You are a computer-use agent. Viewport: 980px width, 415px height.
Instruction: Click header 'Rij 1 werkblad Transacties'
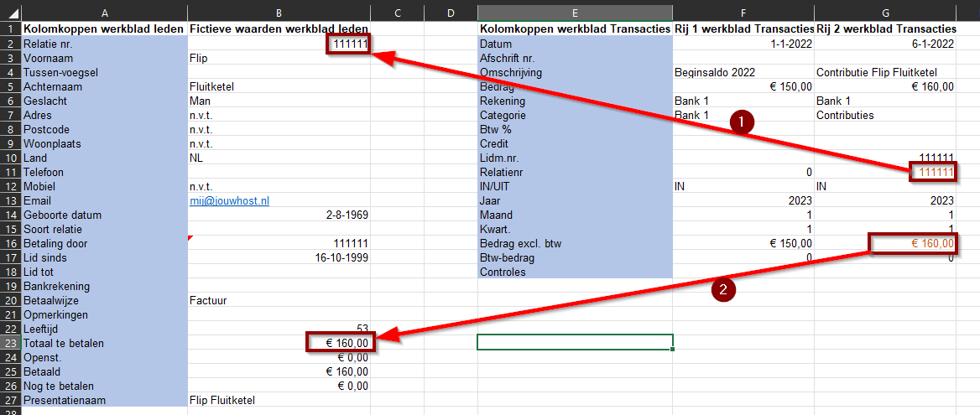click(743, 29)
